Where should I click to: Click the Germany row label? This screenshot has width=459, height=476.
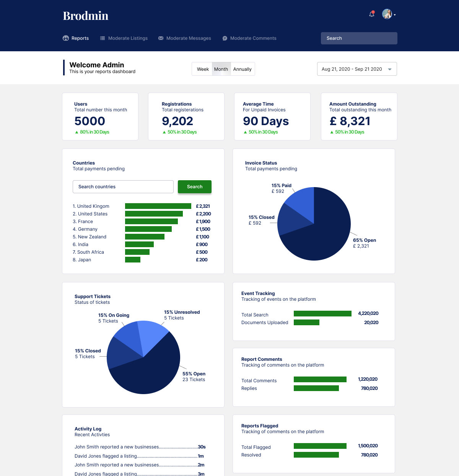[x=85, y=229]
